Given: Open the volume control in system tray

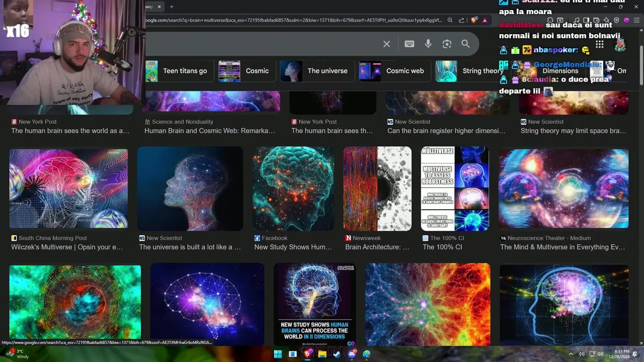Looking at the screenshot, I should click(600, 354).
